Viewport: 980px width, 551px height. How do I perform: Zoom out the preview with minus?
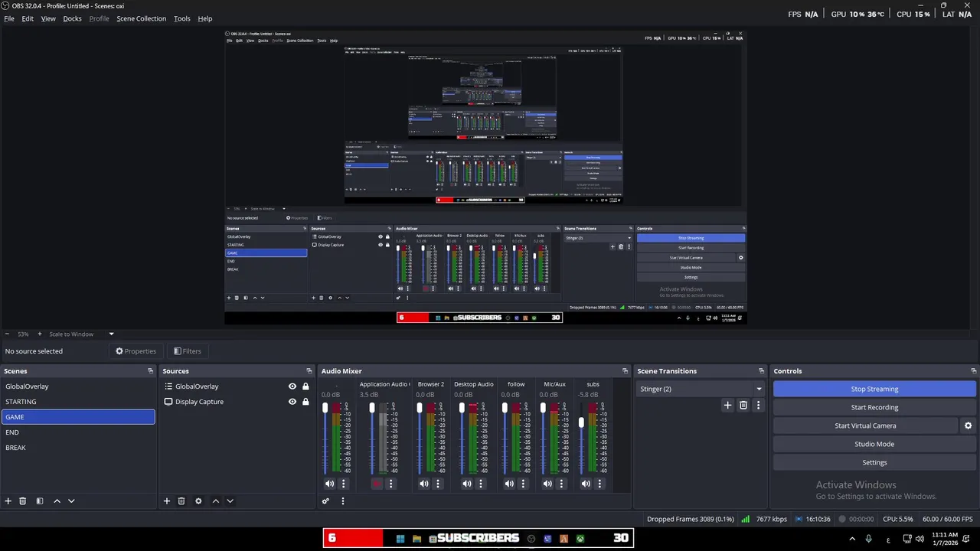(x=8, y=334)
